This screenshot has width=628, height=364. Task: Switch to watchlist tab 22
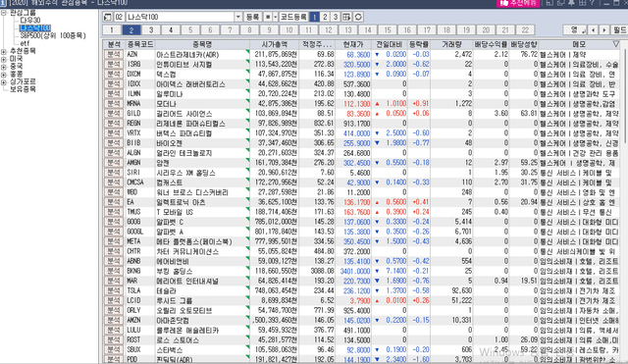pyautogui.click(x=525, y=30)
